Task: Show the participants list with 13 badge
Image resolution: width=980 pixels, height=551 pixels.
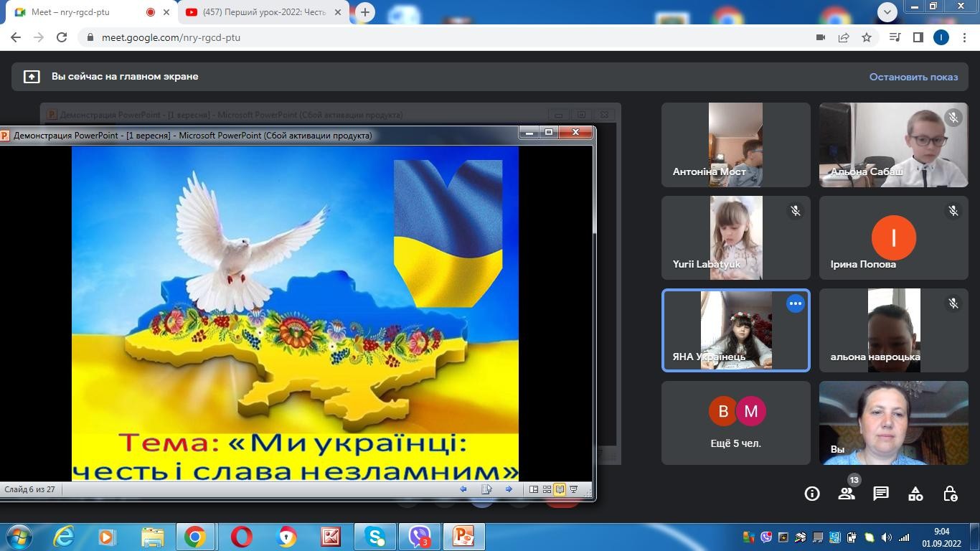Action: pyautogui.click(x=847, y=494)
